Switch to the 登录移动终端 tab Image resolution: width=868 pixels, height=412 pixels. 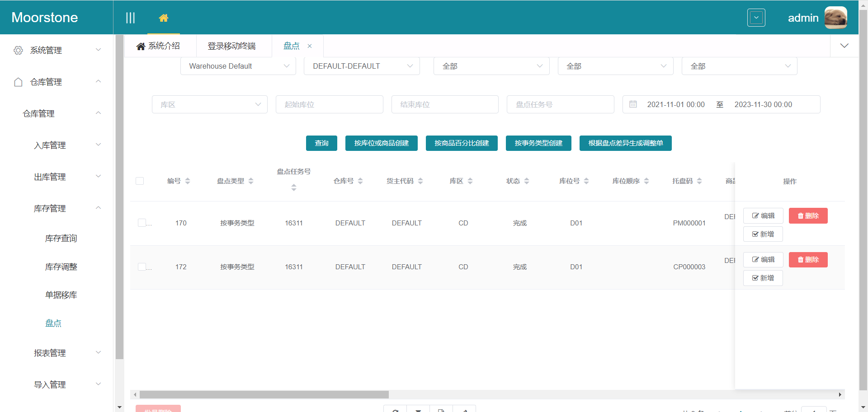[x=233, y=46]
